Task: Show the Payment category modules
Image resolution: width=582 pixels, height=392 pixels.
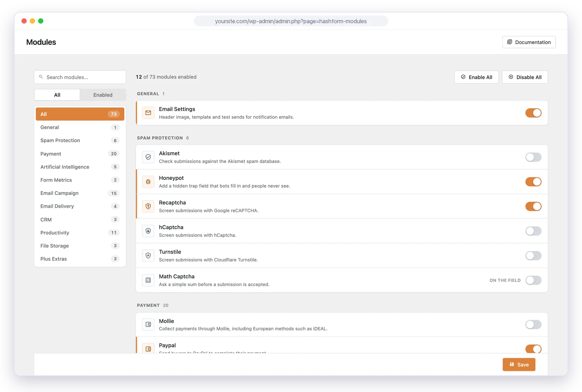Action: (80, 154)
